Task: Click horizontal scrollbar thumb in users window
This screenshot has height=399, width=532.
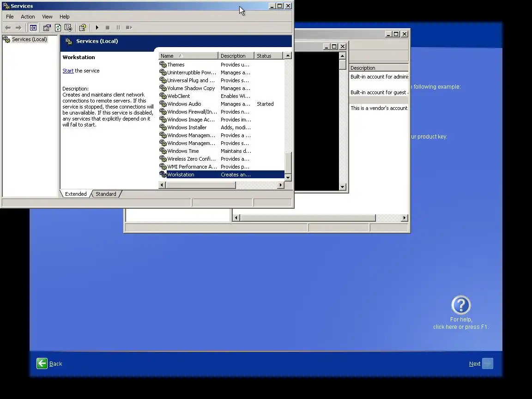Action: [308, 218]
